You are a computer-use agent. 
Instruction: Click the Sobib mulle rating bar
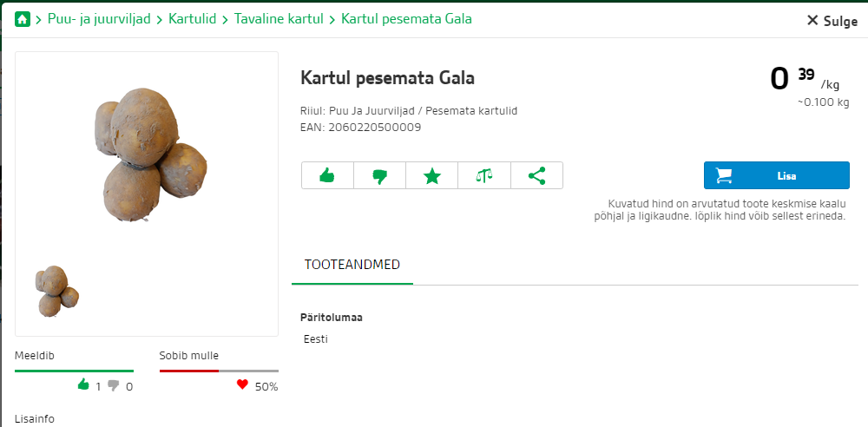point(219,371)
